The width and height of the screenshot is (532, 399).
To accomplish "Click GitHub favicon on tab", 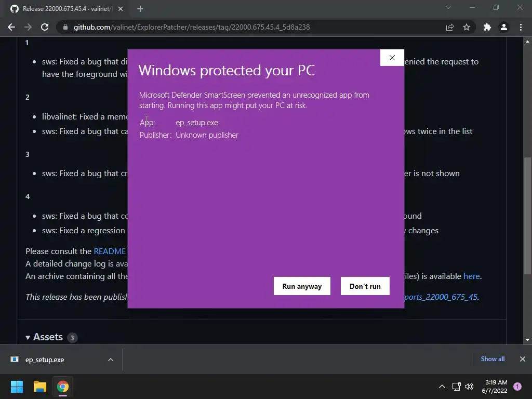I will coord(14,9).
